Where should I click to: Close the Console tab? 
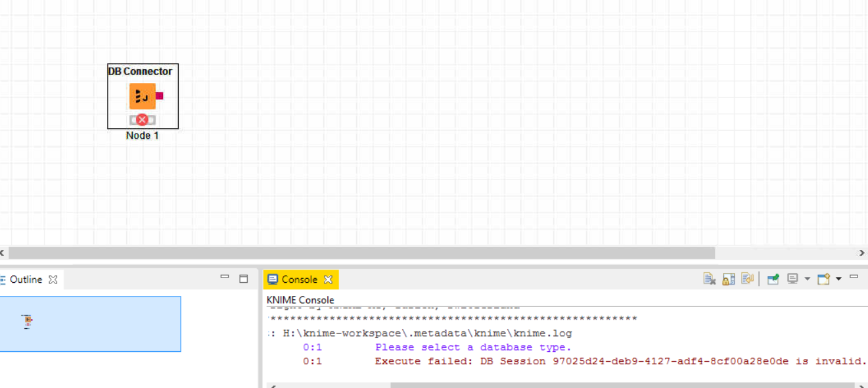[328, 279]
